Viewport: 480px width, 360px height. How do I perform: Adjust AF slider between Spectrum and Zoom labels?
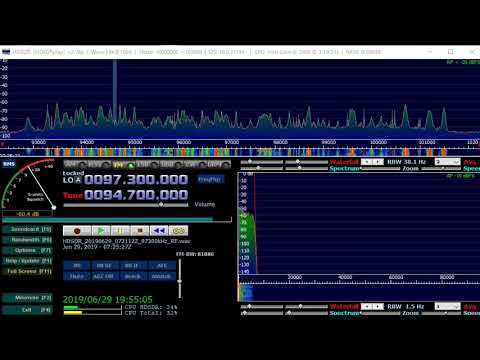(381, 313)
